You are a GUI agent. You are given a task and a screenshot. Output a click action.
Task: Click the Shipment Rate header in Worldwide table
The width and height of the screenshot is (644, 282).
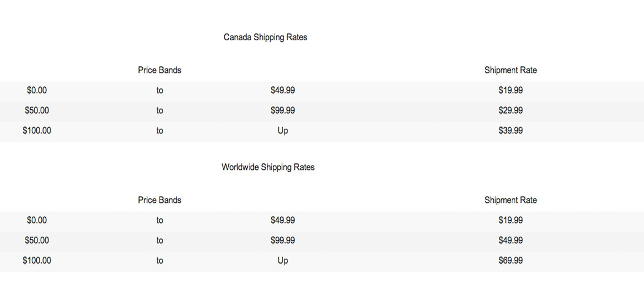[510, 200]
